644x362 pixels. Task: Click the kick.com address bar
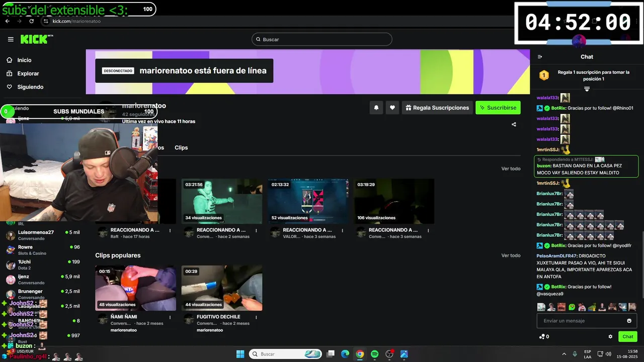coord(76,21)
